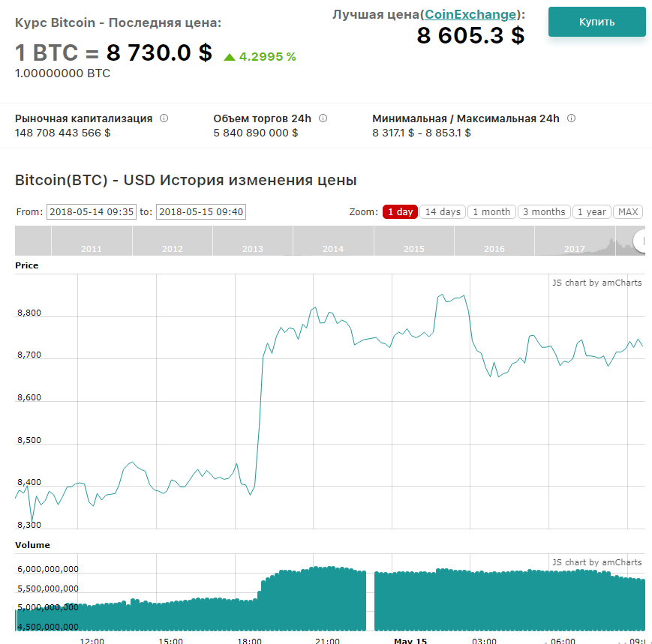Click the market cap value 148 708 443 566 $
The image size is (652, 644).
[63, 133]
